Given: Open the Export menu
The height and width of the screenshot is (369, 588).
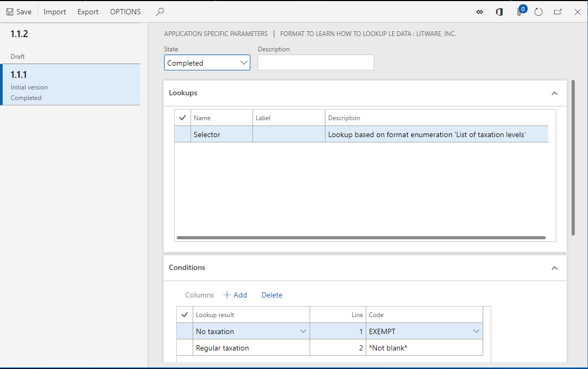Looking at the screenshot, I should tap(88, 12).
